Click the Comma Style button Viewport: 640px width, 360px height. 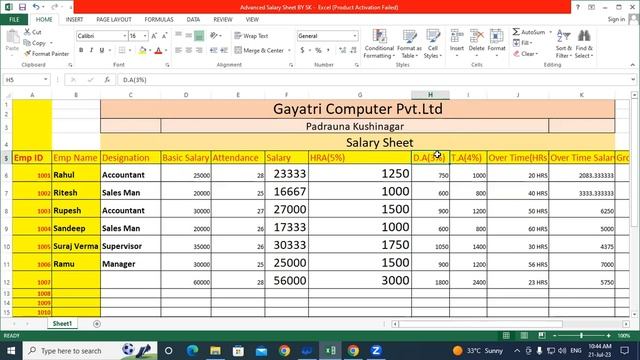(x=328, y=50)
